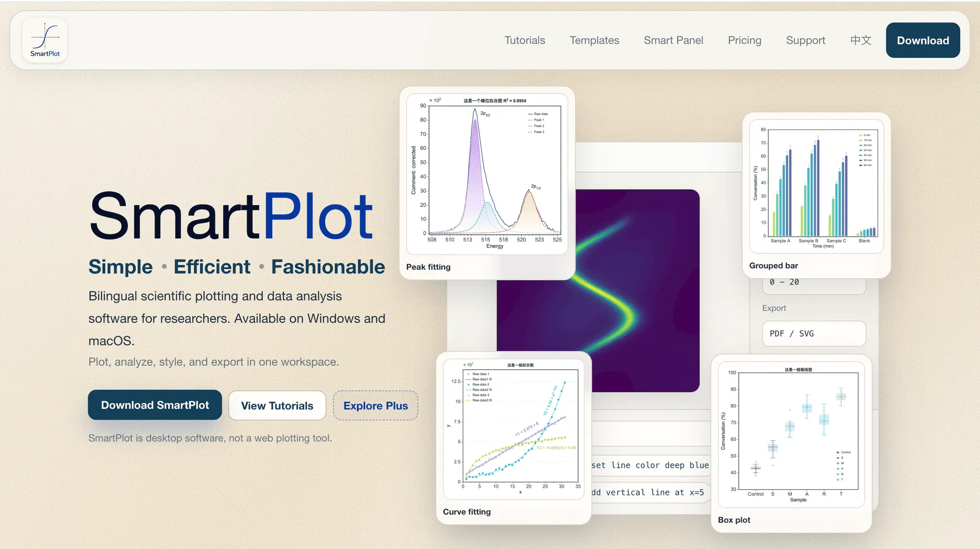This screenshot has height=549, width=980.
Task: Click 'set line color deep blue' command
Action: pos(650,465)
